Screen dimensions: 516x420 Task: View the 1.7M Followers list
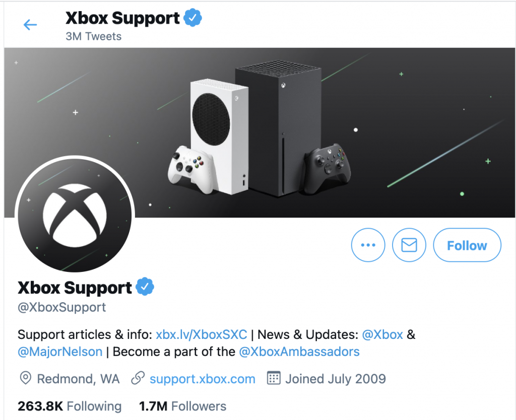[182, 406]
